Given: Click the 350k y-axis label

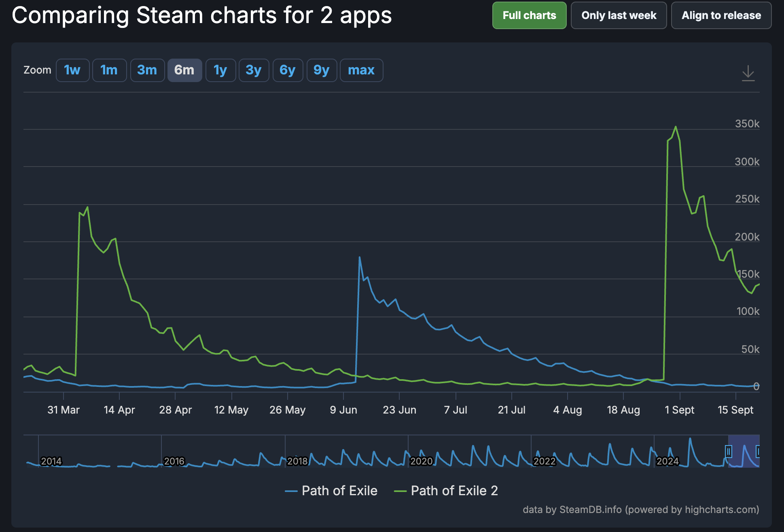Looking at the screenshot, I should [747, 124].
